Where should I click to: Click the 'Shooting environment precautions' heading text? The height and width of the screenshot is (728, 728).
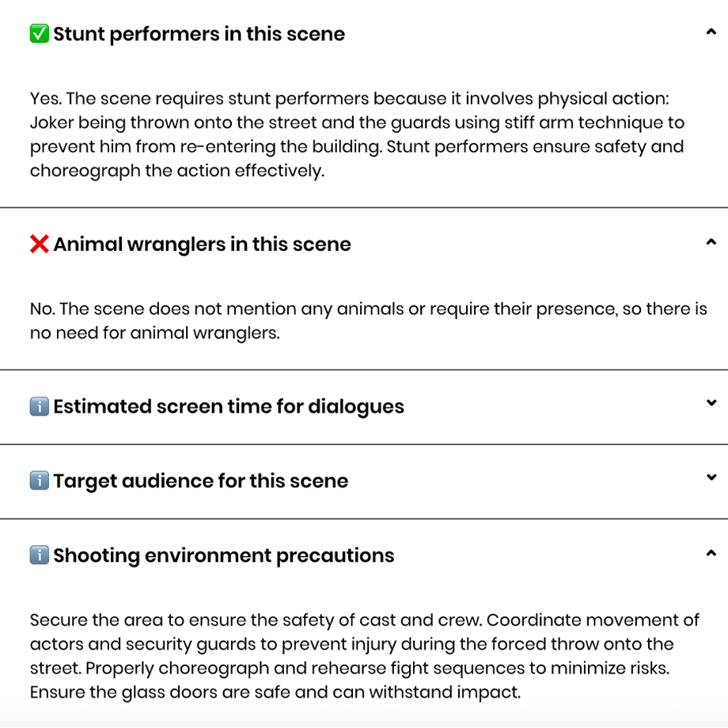pos(224,555)
